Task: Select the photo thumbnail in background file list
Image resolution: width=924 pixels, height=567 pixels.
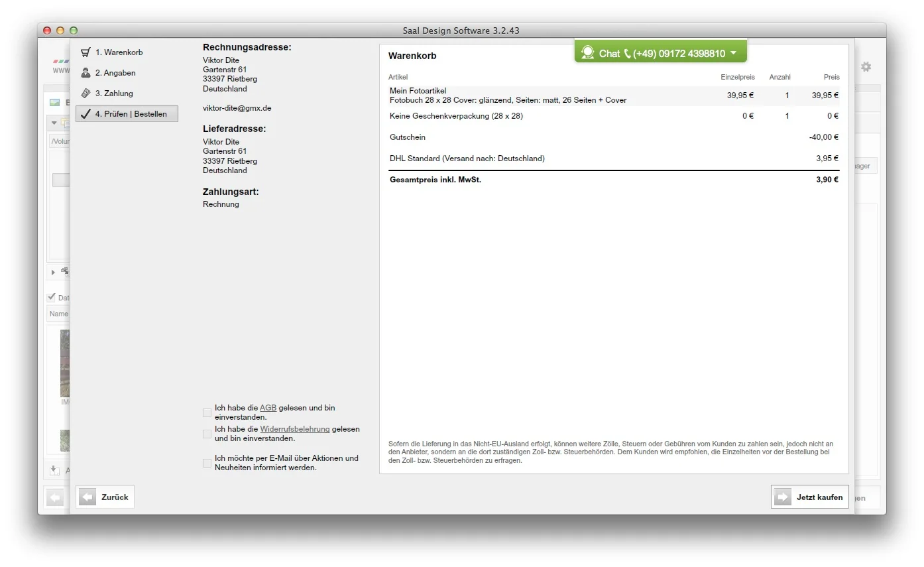Action: click(x=65, y=363)
